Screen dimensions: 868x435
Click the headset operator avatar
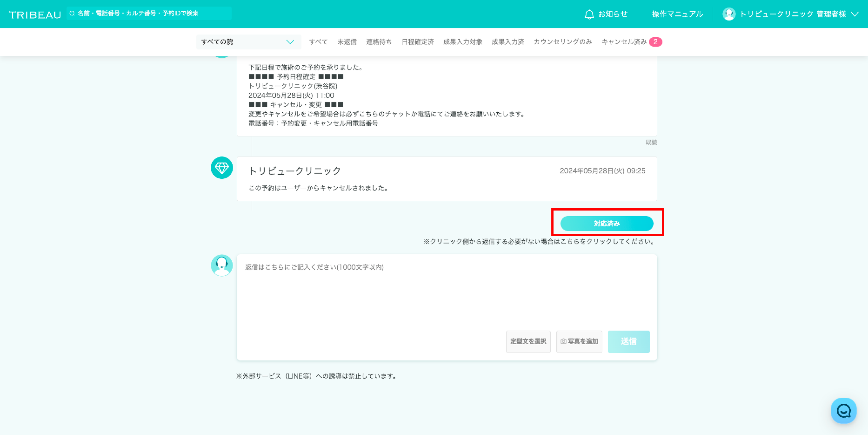pyautogui.click(x=222, y=265)
